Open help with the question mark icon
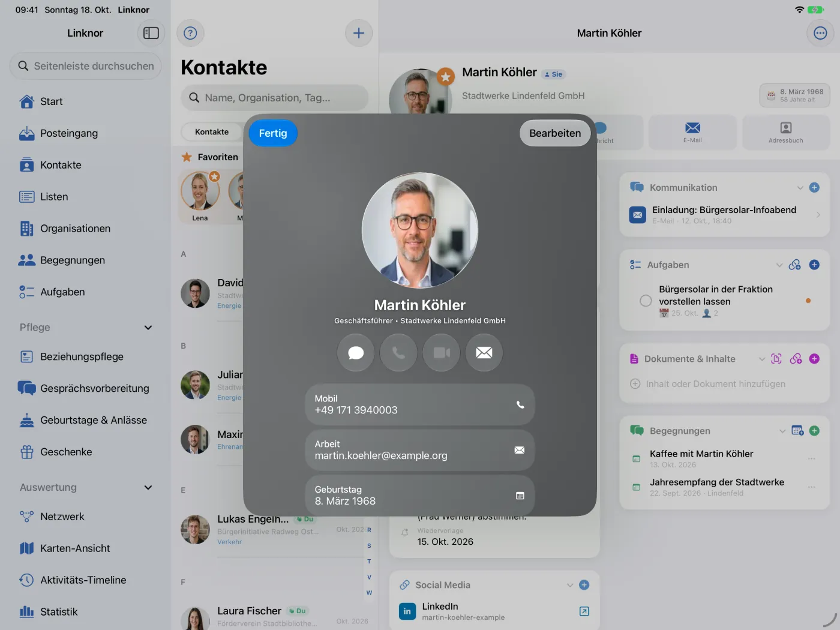 click(x=190, y=33)
